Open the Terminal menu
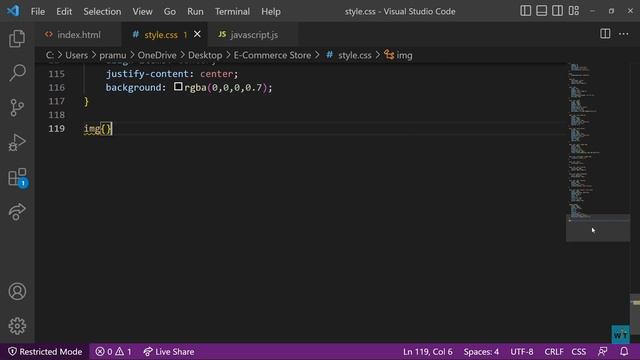Viewport: 640px width, 360px height. tap(232, 11)
